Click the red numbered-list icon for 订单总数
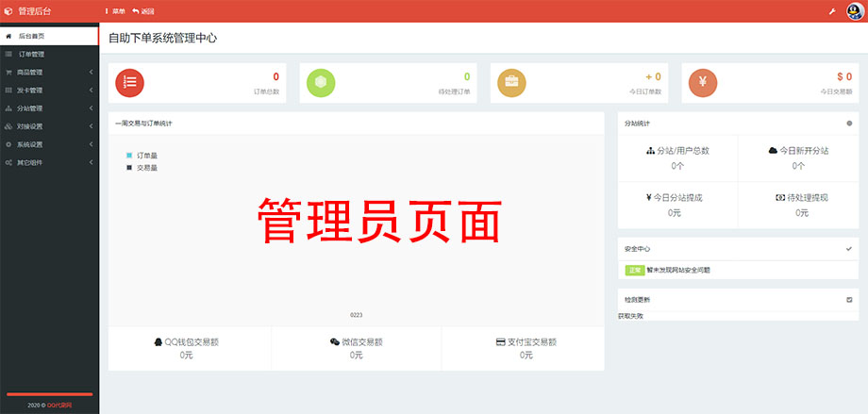Image resolution: width=868 pixels, height=414 pixels. coord(129,82)
